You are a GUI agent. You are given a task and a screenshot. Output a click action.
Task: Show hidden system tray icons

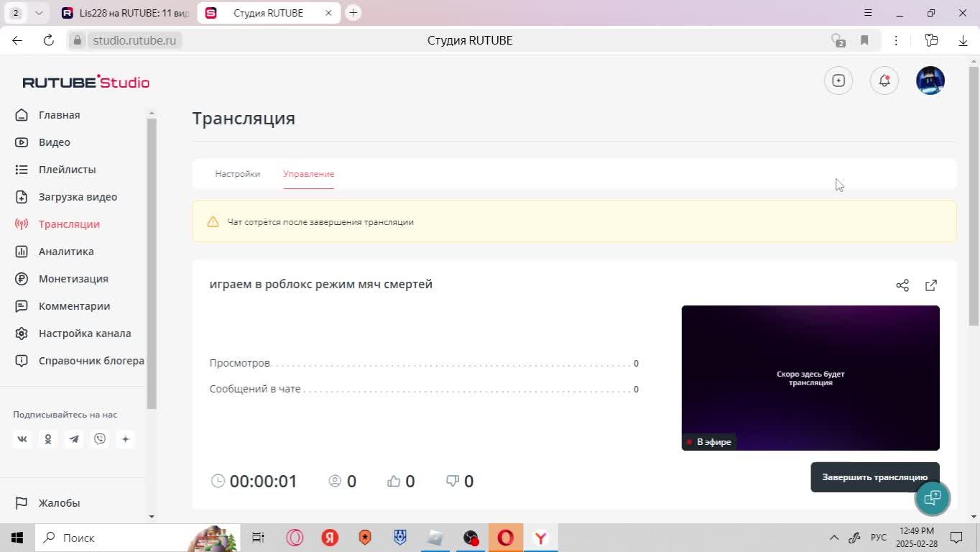[x=834, y=538]
